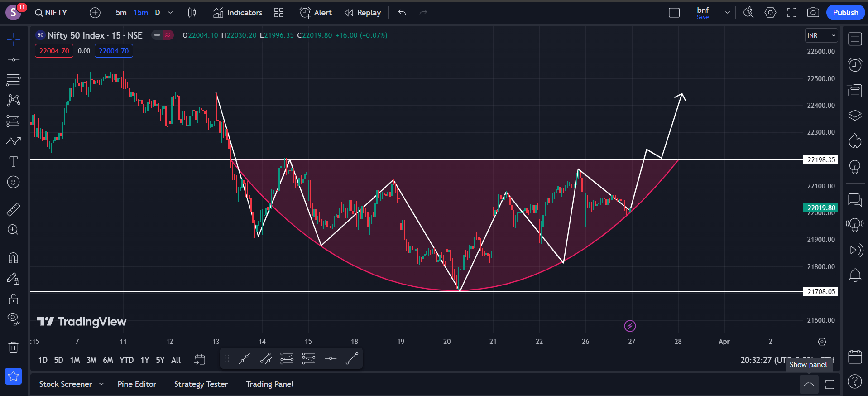Show All data range

point(176,360)
